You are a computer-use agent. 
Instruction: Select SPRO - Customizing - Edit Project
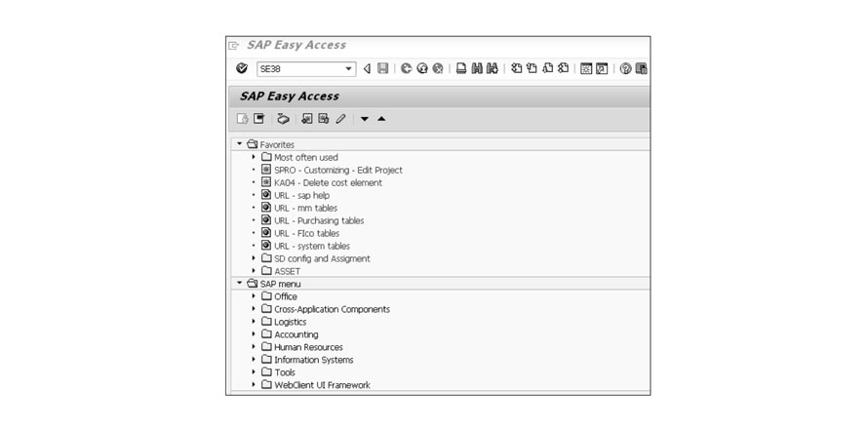(338, 170)
